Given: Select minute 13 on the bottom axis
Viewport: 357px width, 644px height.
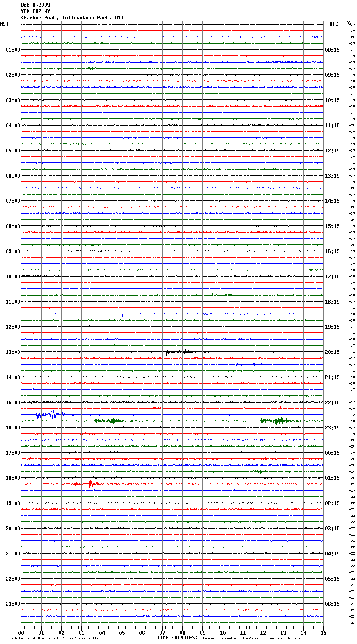Looking at the screenshot, I should pos(283,633).
